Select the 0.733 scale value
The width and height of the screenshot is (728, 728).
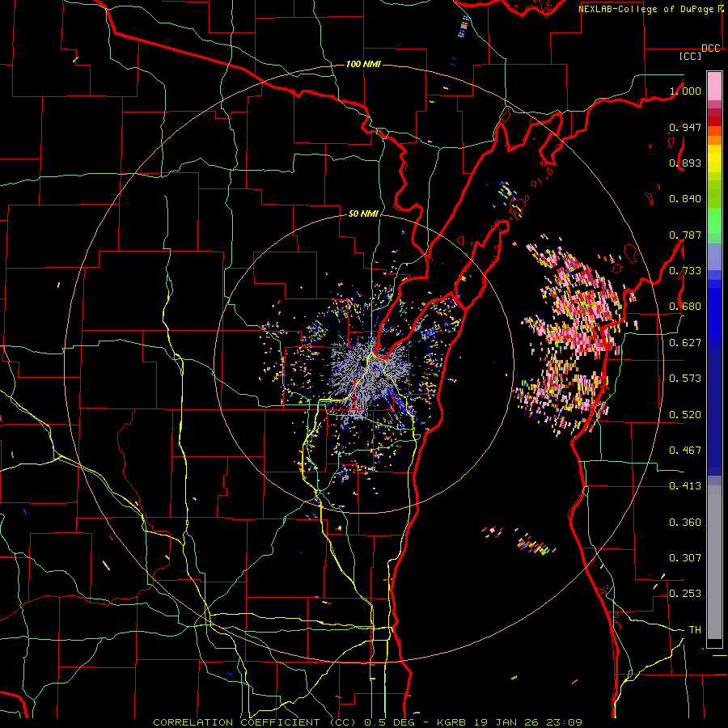pyautogui.click(x=685, y=271)
